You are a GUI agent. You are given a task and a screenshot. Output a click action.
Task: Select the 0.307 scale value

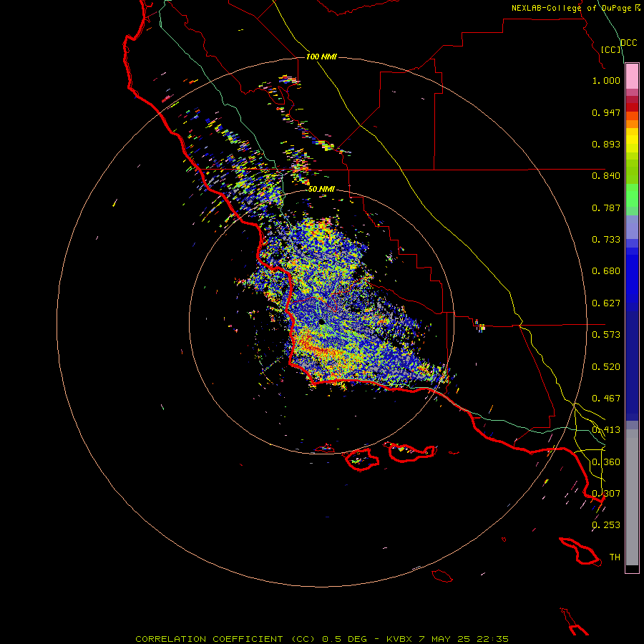pyautogui.click(x=606, y=493)
